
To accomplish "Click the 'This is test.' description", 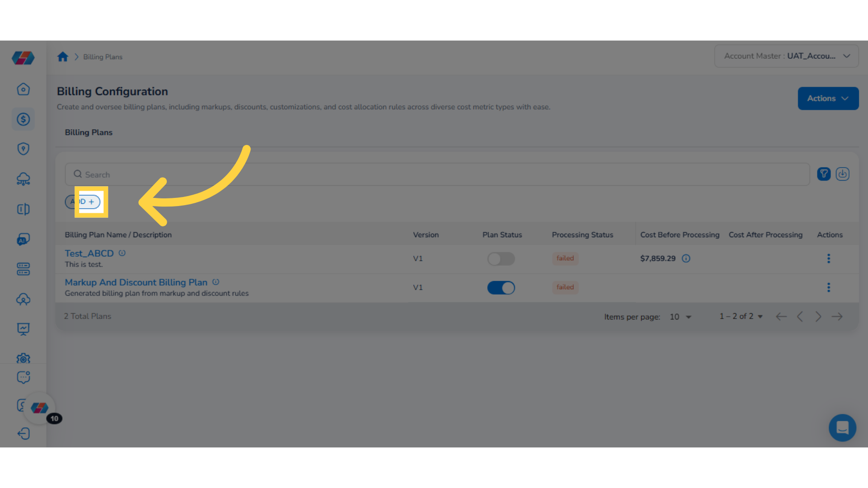I will pos(84,264).
